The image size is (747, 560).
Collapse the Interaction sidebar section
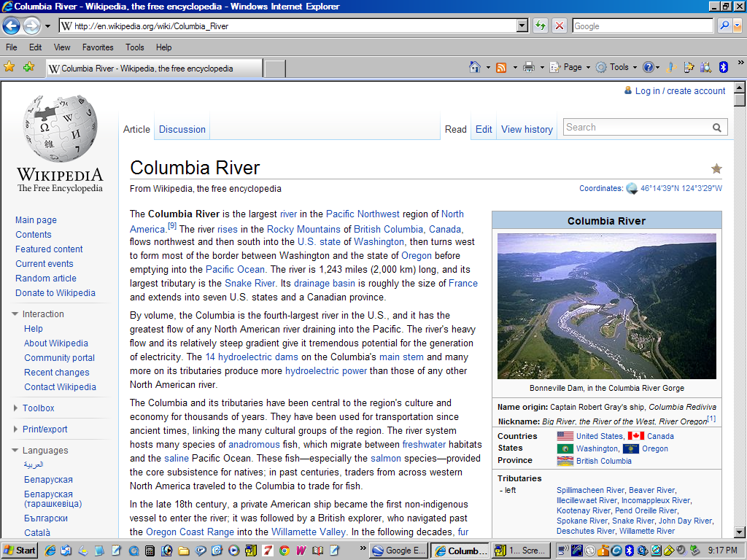pyautogui.click(x=15, y=314)
